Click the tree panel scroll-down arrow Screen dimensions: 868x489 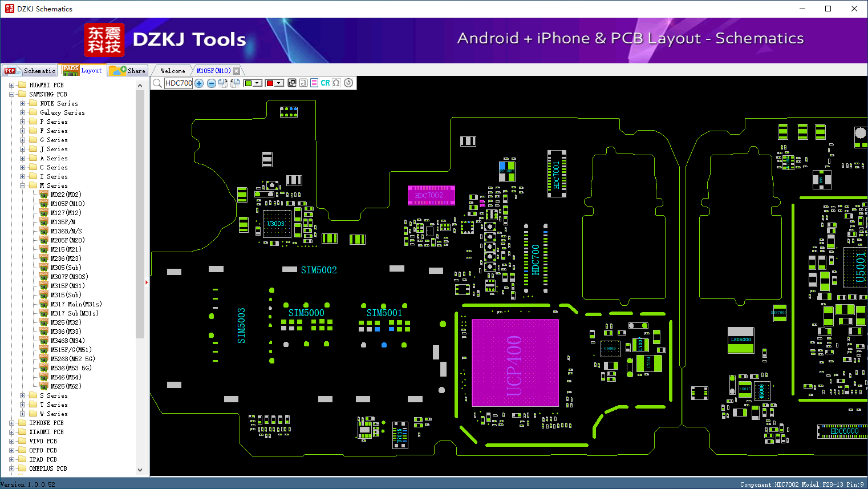(x=140, y=470)
